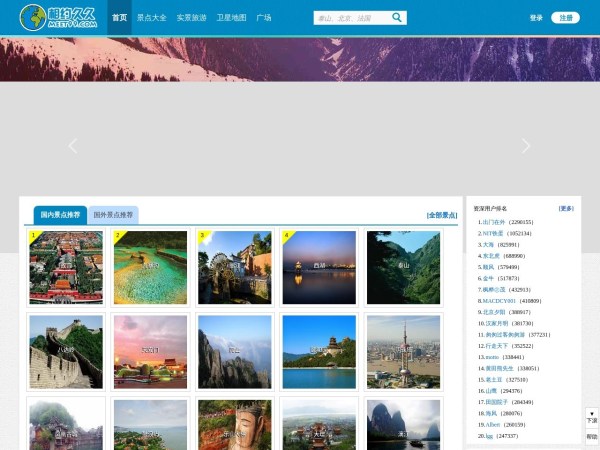This screenshot has height=450, width=600.
Task: Open the 景点大全 menu item
Action: (x=152, y=18)
